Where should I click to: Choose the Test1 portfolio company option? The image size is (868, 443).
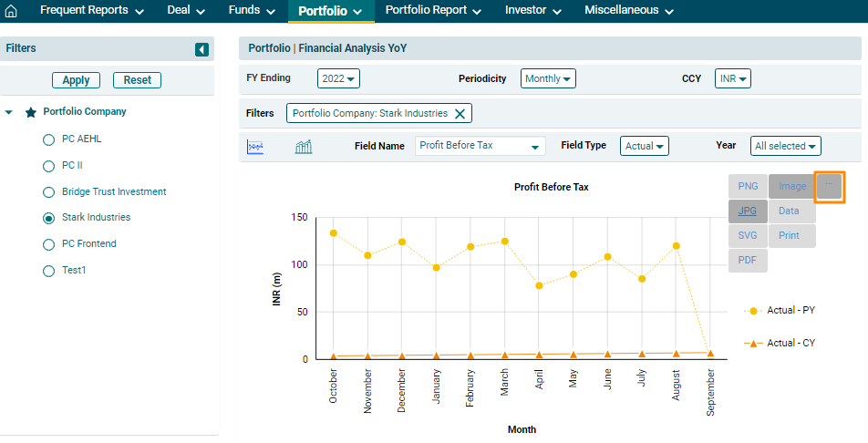click(x=48, y=271)
